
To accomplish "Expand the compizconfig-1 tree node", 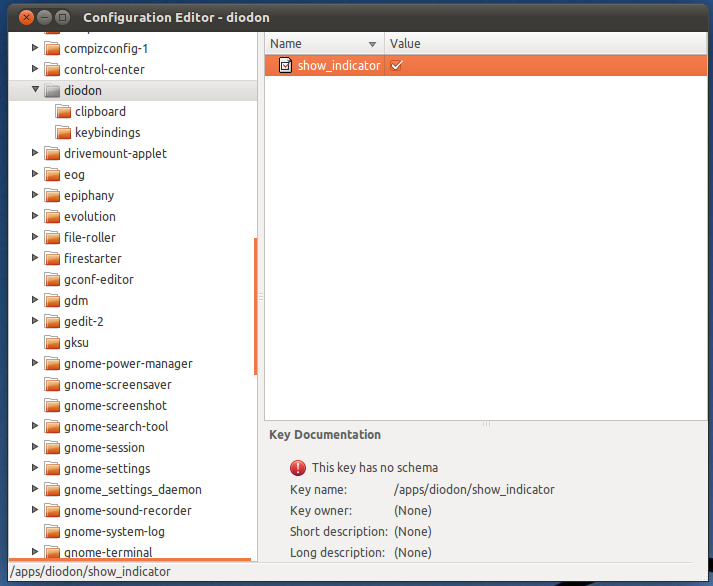I will click(35, 47).
